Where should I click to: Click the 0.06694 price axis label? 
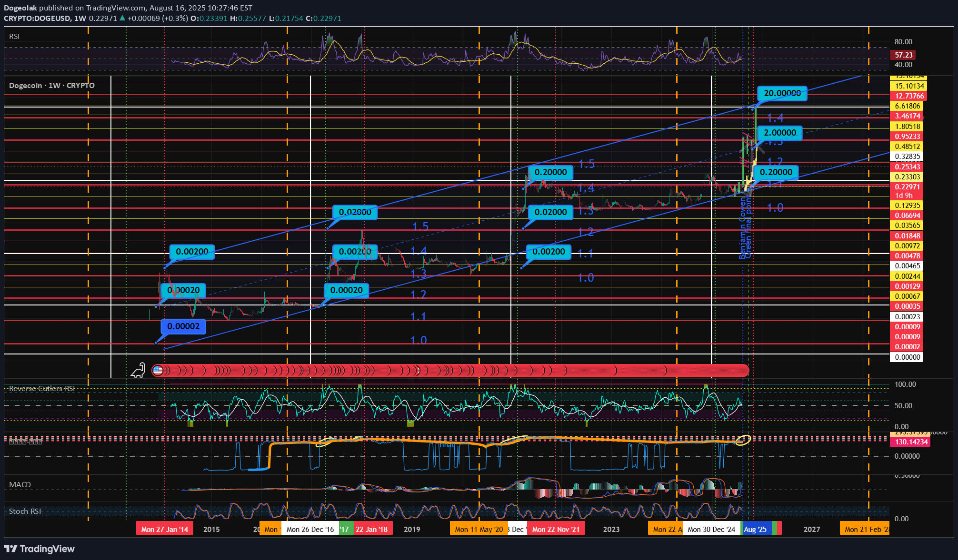click(907, 216)
